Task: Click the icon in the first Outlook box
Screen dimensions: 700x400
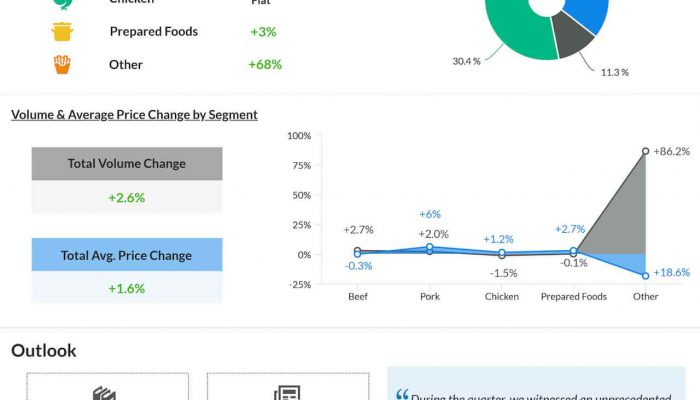Action: click(105, 393)
